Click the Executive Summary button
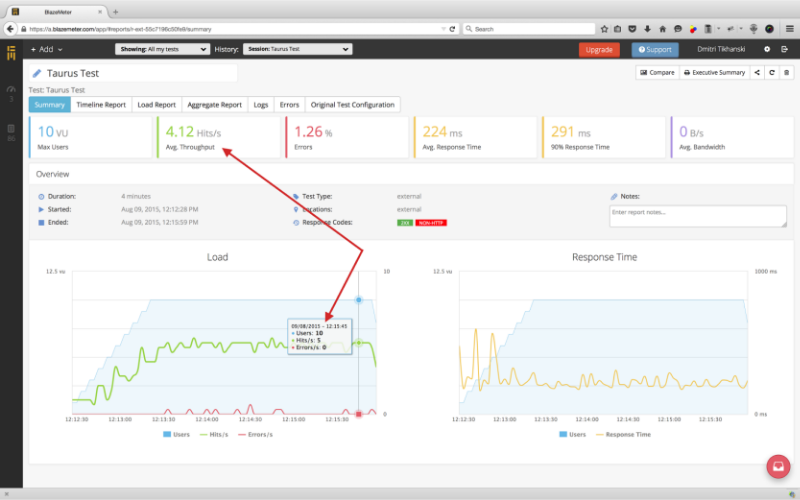The height and width of the screenshot is (500, 800). pyautogui.click(x=714, y=72)
